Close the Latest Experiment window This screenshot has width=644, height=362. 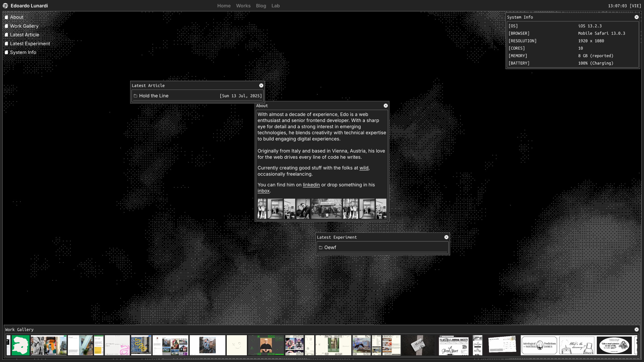446,237
